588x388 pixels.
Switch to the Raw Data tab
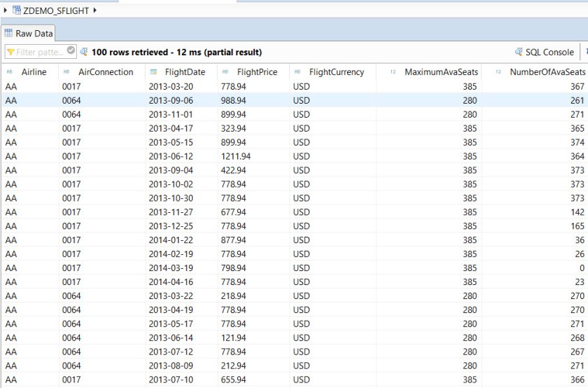coord(28,33)
